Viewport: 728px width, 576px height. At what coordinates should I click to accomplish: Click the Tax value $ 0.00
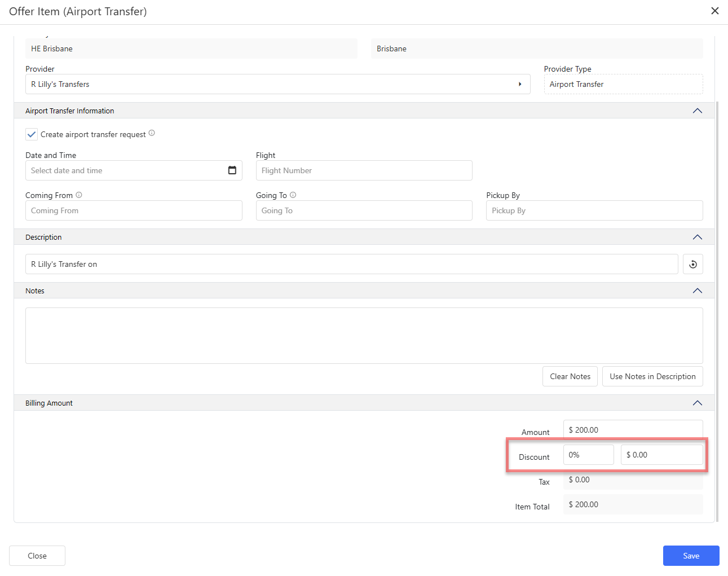click(x=633, y=480)
